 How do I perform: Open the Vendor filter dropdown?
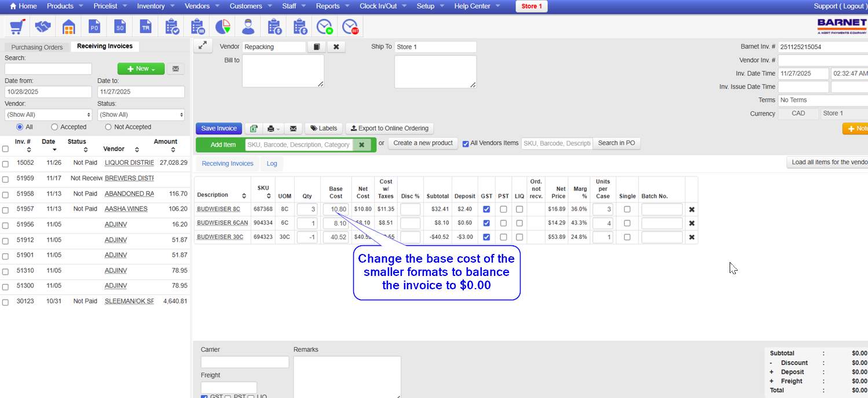tap(48, 115)
